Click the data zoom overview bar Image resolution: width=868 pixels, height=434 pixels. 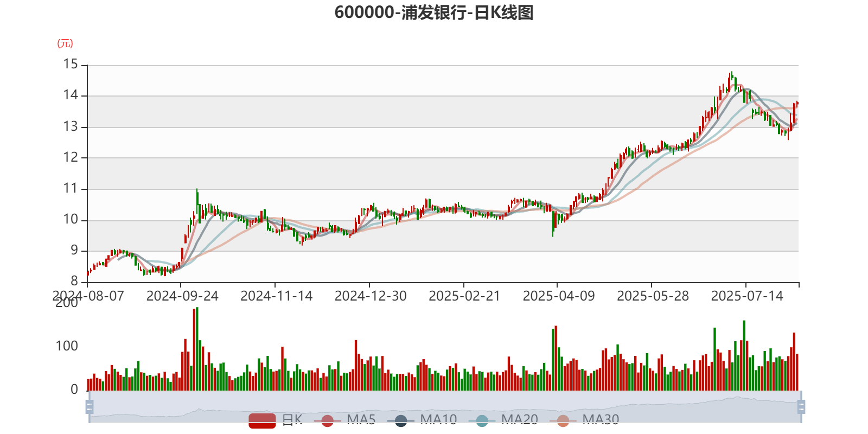click(445, 406)
